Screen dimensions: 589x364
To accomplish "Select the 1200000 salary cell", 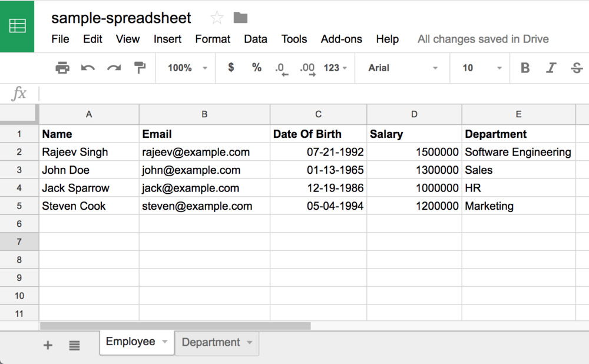I will [x=414, y=206].
